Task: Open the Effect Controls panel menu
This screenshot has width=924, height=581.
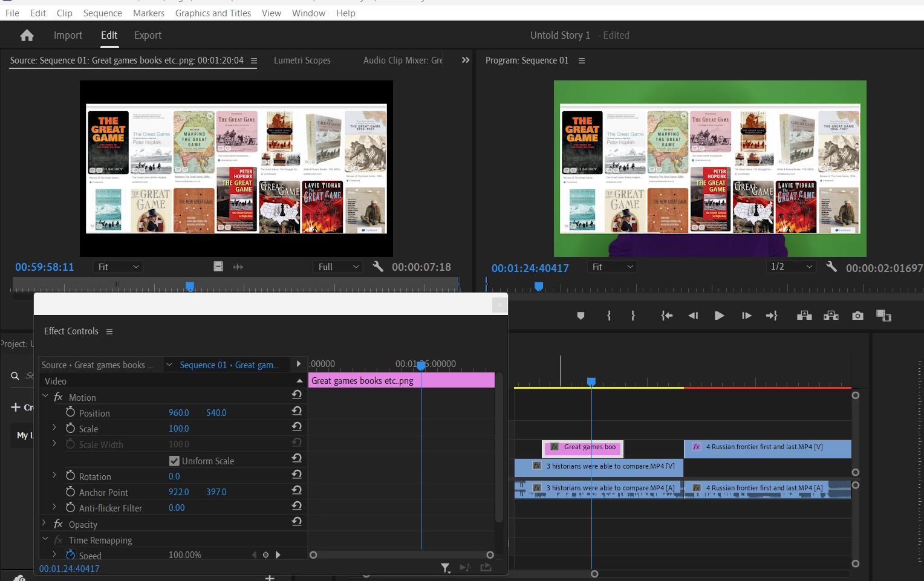Action: [109, 331]
